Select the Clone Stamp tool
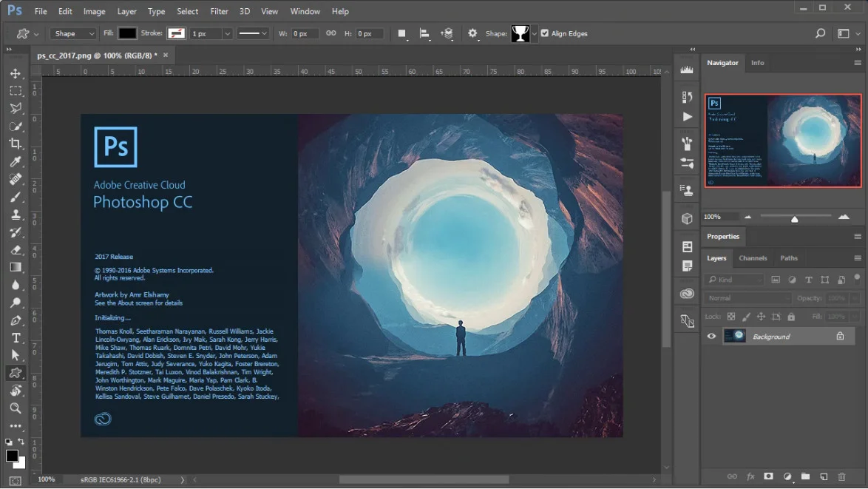 pos(16,215)
